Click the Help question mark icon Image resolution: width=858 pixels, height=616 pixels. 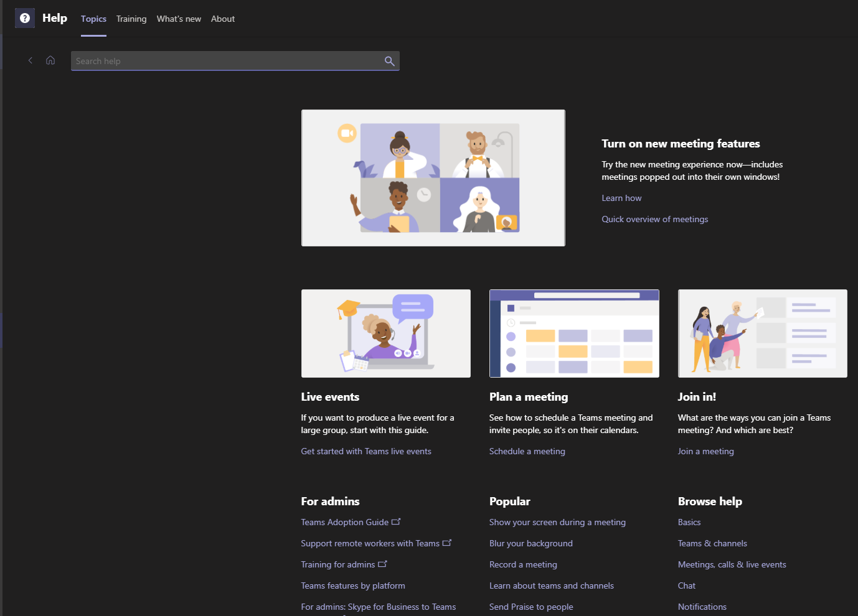24,17
